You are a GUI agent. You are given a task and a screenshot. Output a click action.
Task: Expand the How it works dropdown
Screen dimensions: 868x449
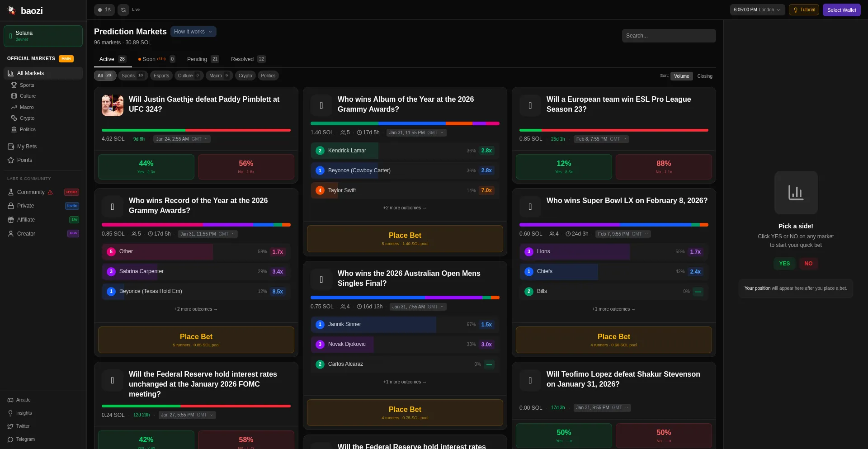point(193,32)
